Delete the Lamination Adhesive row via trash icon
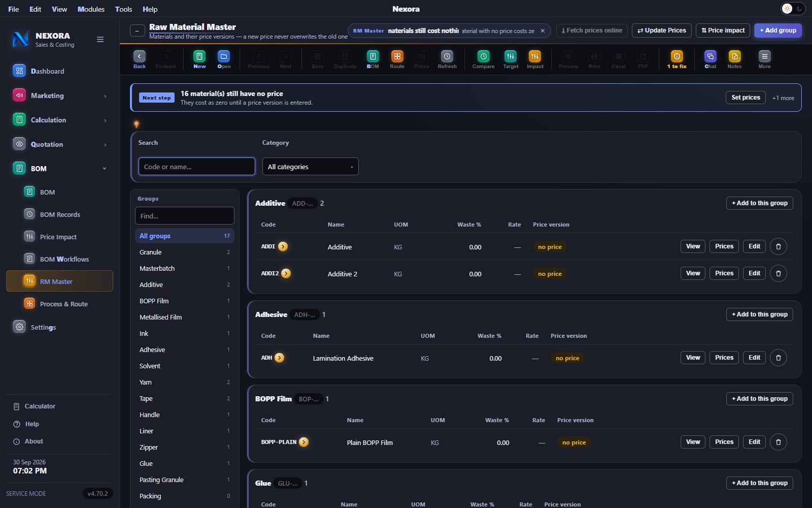Image resolution: width=812 pixels, height=508 pixels. (779, 358)
